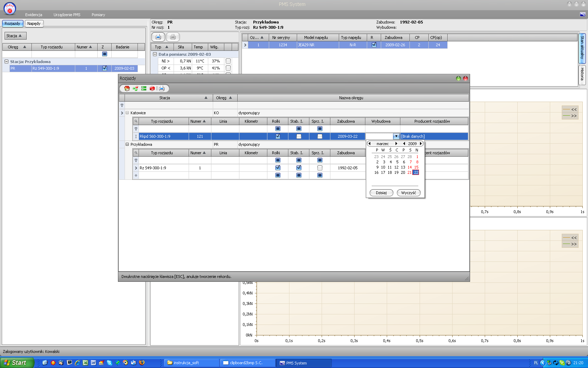Go to next year in calendar
Image resolution: width=588 pixels, height=368 pixels.
(421, 144)
